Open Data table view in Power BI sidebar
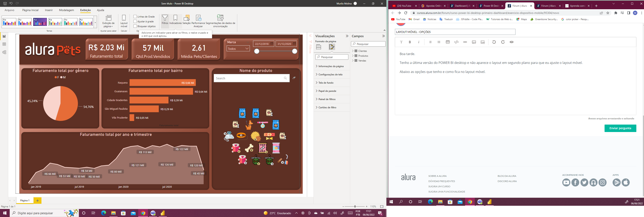The width and height of the screenshot is (644, 217). [4, 44]
